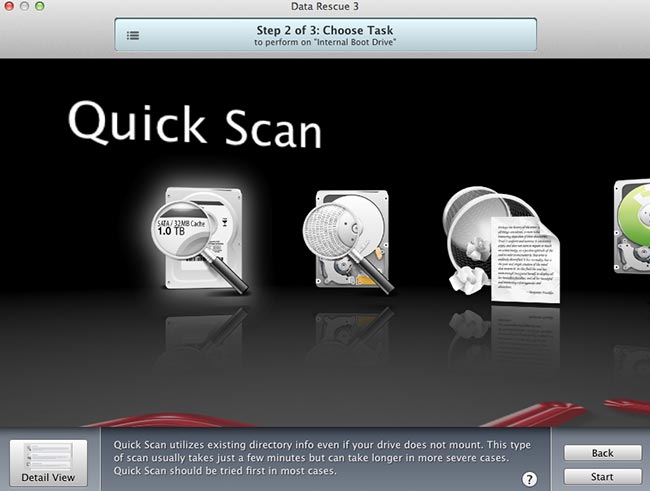
Task: Go Back to the previous step
Action: click(x=602, y=453)
